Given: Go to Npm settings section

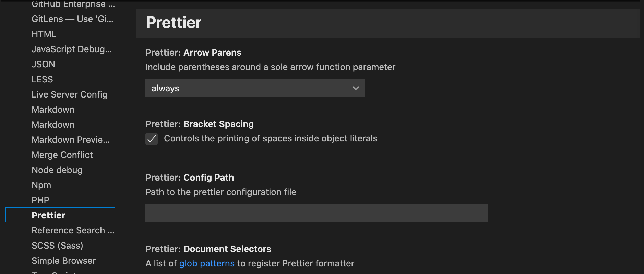Looking at the screenshot, I should 41,185.
